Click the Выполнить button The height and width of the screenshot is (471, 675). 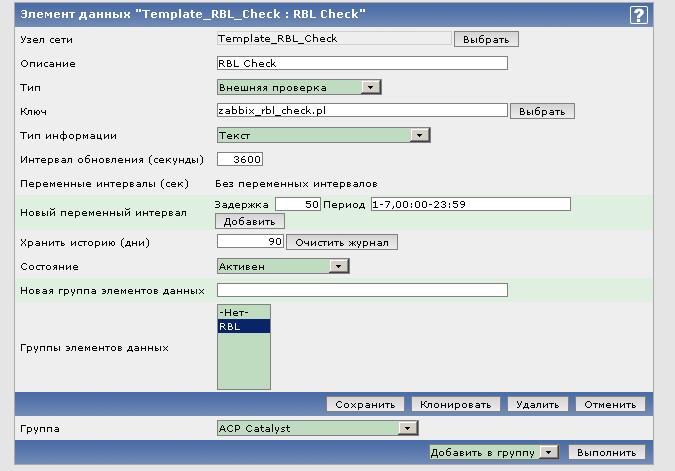click(607, 452)
